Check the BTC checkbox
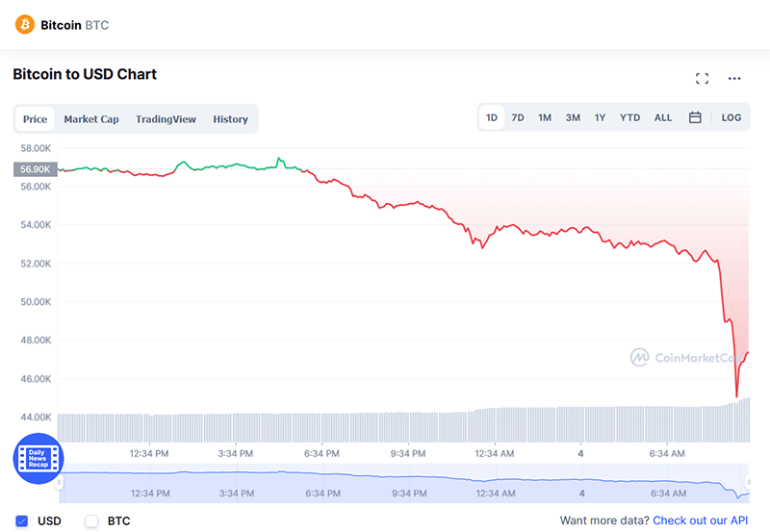This screenshot has height=532, width=770. [91, 520]
